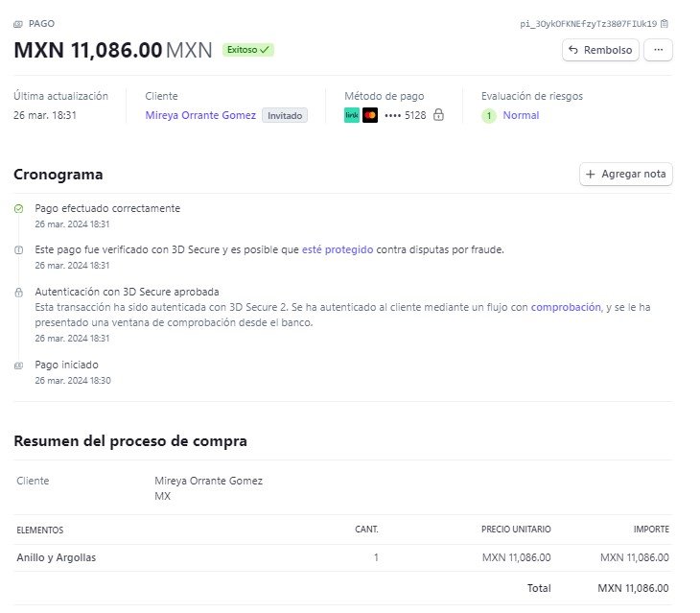
Task: Click the copy payment ID clipboard icon
Action: tap(665, 23)
